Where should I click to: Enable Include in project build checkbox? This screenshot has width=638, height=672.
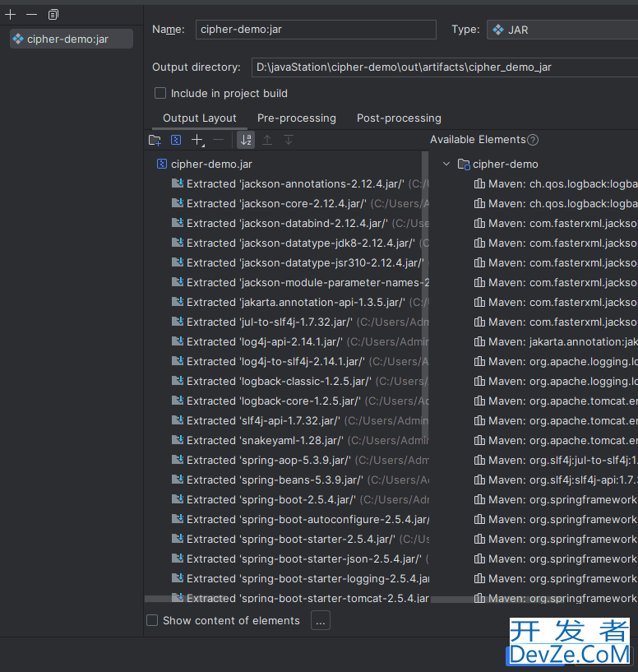(x=160, y=93)
